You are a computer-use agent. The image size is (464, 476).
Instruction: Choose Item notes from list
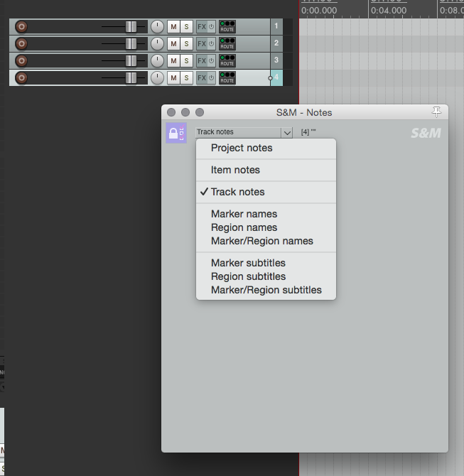[x=266, y=170]
